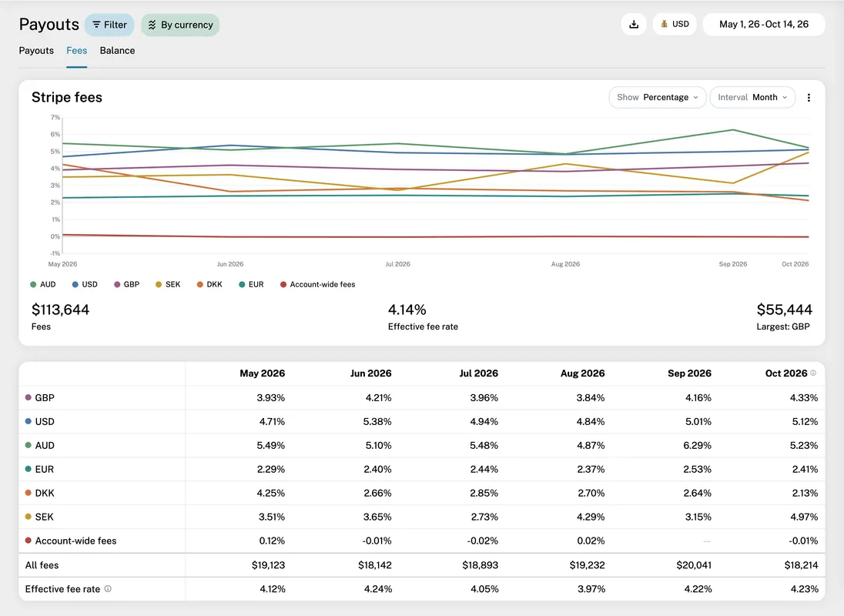Click the Effective fee rate row label
The image size is (844, 616).
point(62,589)
